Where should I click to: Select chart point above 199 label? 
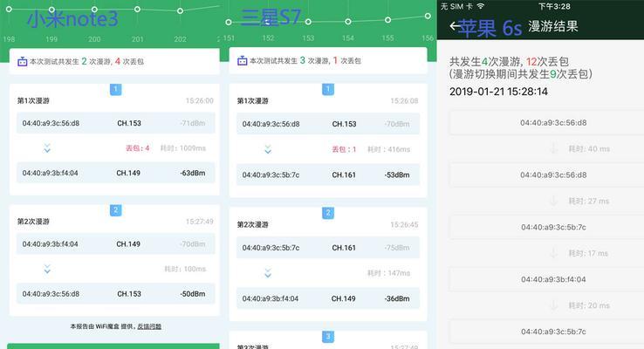[51, 10]
